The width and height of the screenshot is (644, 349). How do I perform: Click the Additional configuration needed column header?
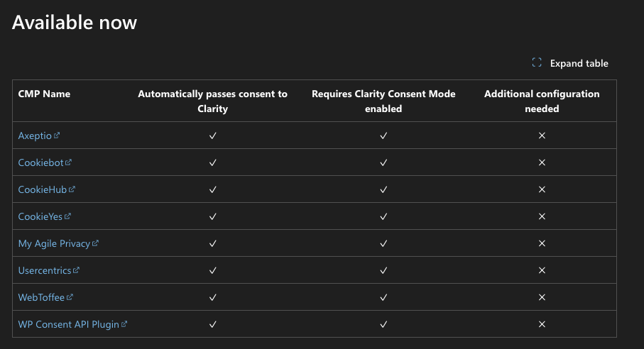coord(542,101)
